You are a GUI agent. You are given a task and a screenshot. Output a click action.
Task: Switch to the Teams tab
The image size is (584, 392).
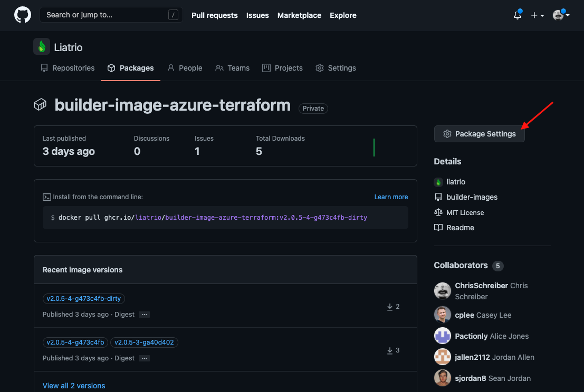pos(233,68)
